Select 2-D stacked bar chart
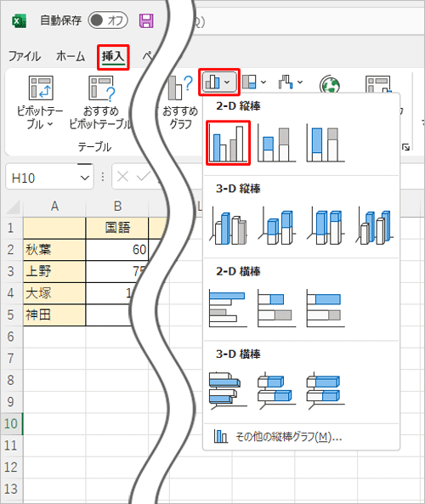Viewport: 425px width, 504px height. point(277,309)
